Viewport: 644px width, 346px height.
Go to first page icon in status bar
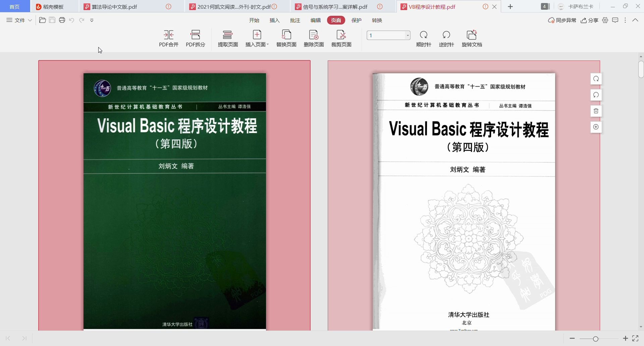pyautogui.click(x=8, y=338)
